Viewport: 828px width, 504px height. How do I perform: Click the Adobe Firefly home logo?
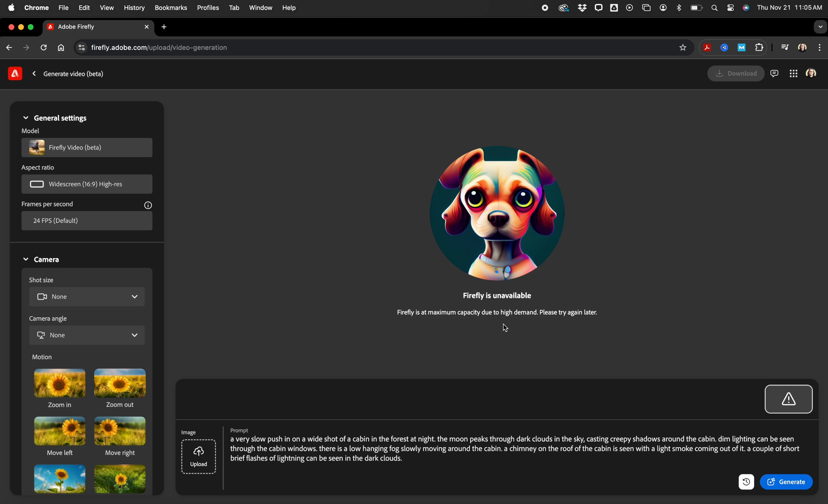click(15, 73)
